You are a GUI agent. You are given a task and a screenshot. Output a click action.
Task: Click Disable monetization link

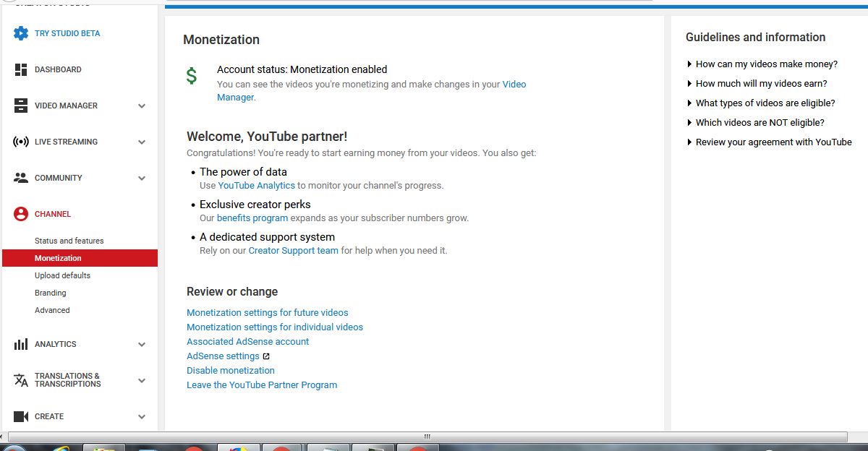point(231,371)
